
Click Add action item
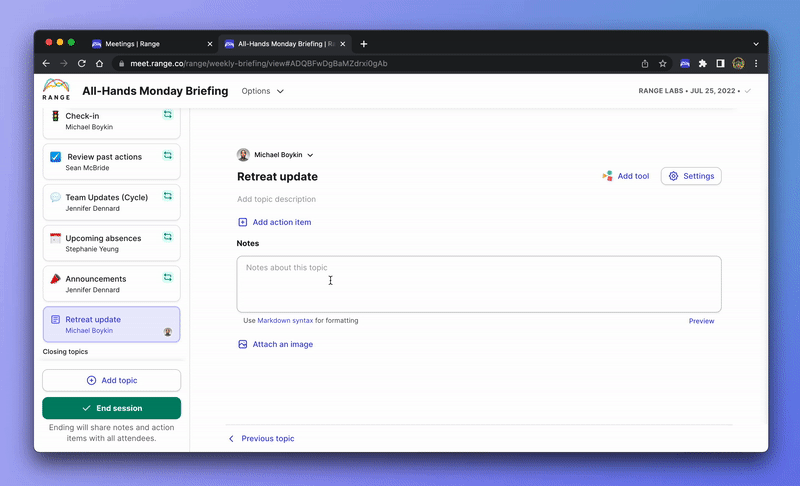274,222
